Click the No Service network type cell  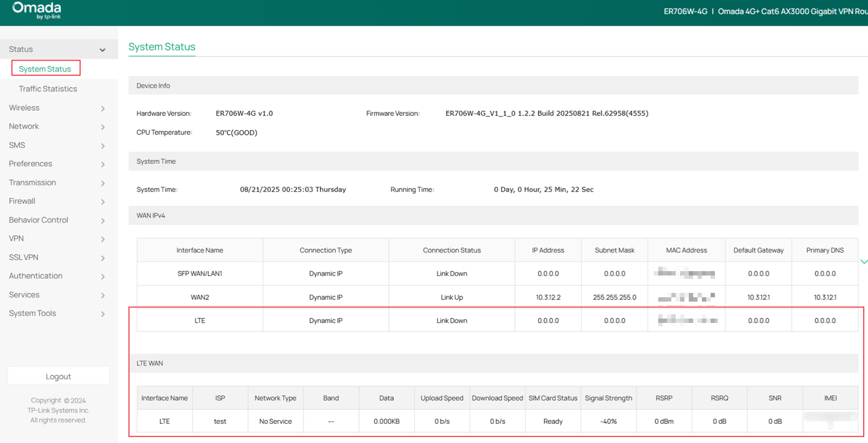276,421
